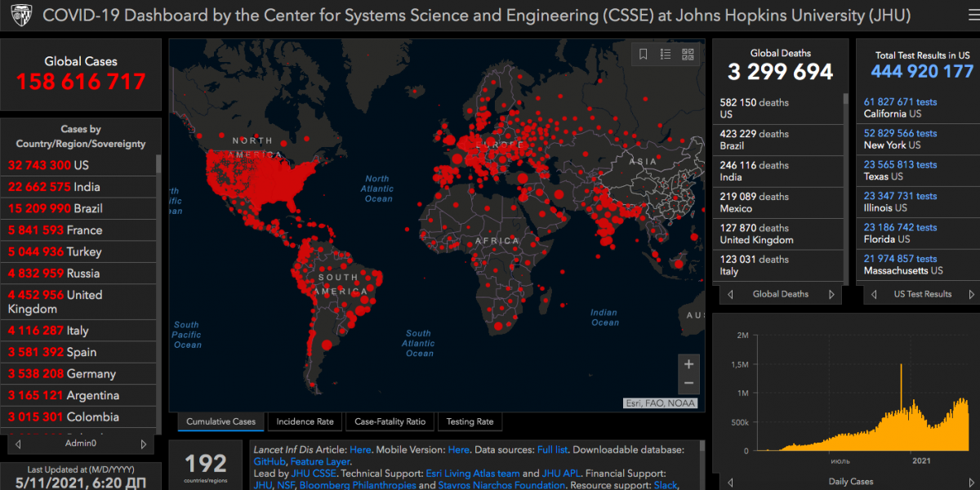This screenshot has height=490, width=980.
Task: Click California 61 827 671 tests entry
Action: [918, 108]
